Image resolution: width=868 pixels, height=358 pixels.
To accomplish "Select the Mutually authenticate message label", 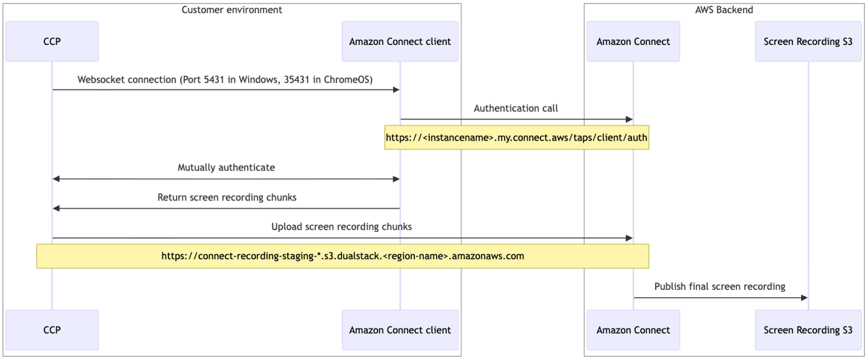I will click(x=227, y=168).
